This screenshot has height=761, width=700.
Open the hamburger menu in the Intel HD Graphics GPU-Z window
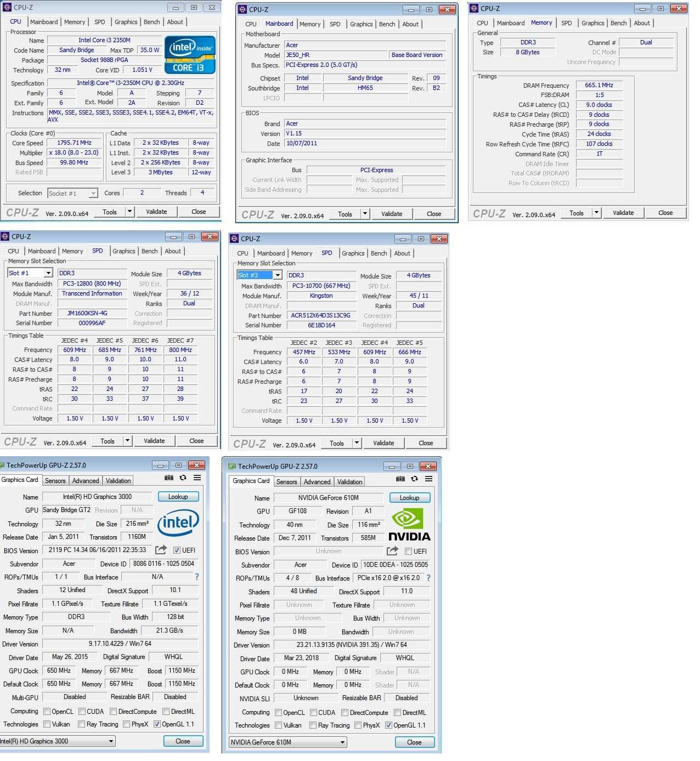[x=197, y=478]
